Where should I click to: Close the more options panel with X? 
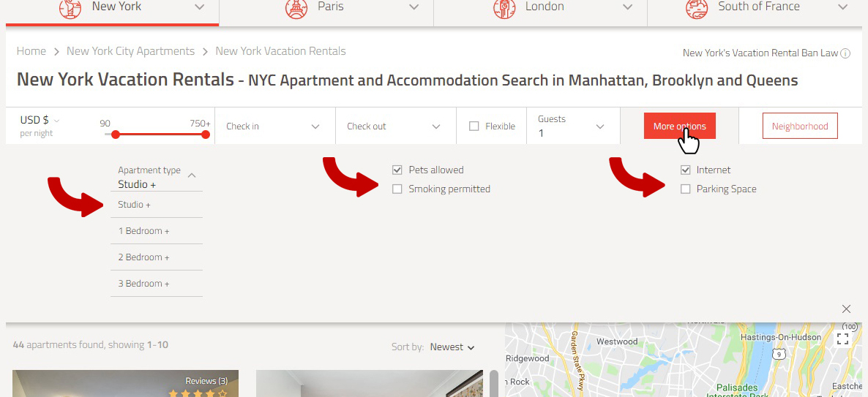coord(846,309)
